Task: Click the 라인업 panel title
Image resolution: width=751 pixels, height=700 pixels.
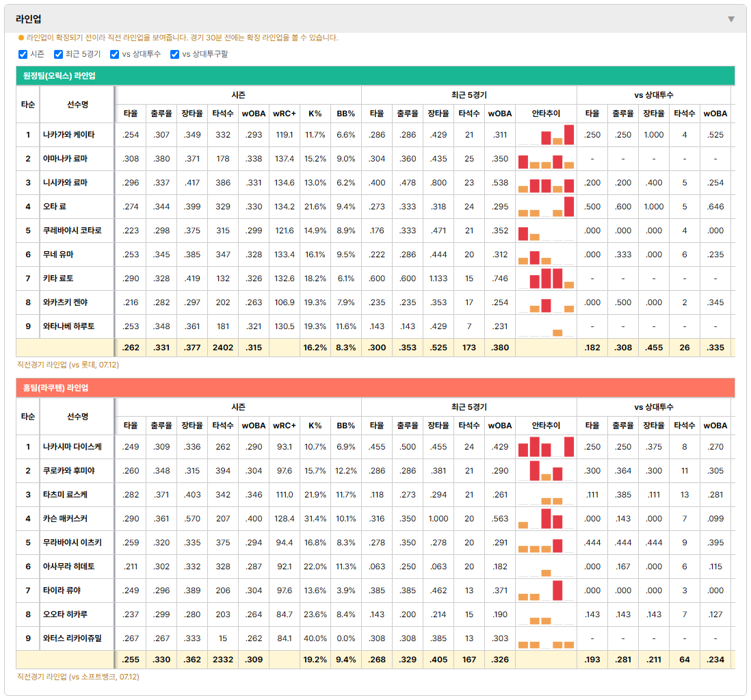Action: [29, 19]
